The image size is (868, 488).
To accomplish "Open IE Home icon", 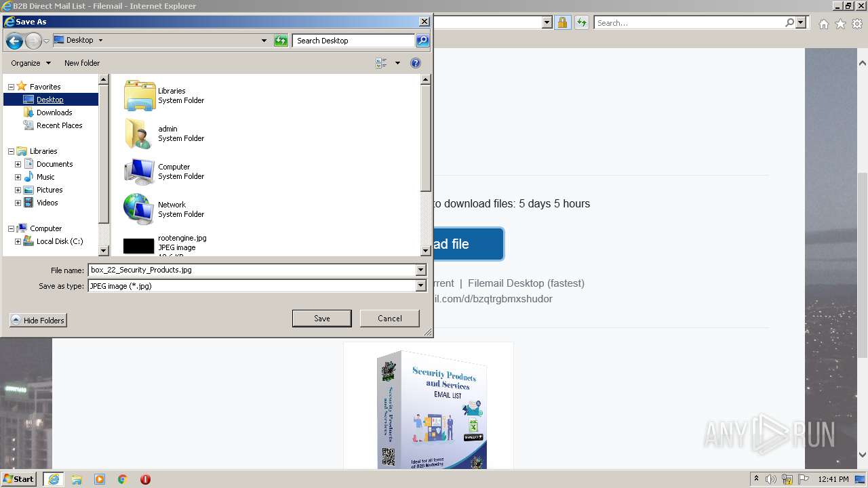I will coord(823,24).
